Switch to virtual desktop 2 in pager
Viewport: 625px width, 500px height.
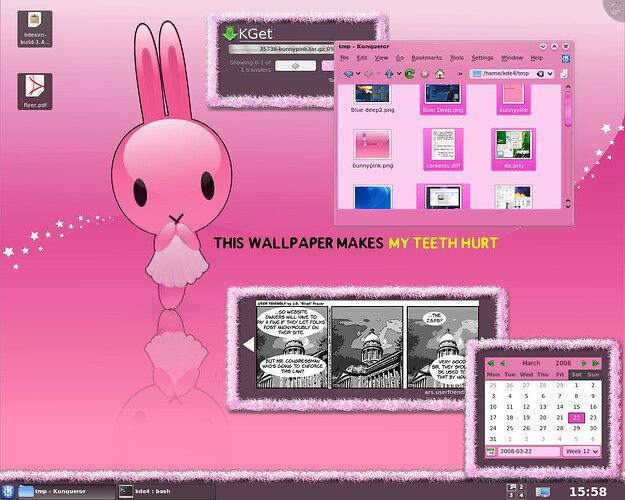(521, 487)
